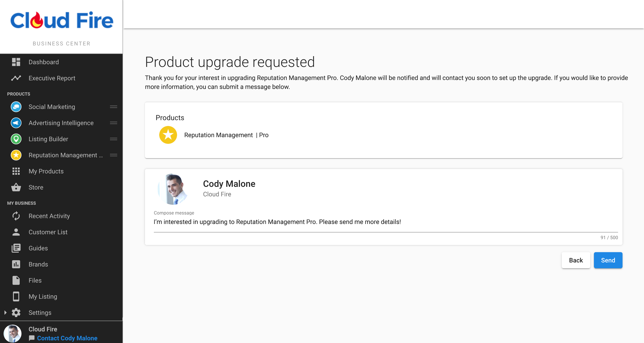Click the Advertising Intelligence drag handle
644x343 pixels.
(114, 123)
